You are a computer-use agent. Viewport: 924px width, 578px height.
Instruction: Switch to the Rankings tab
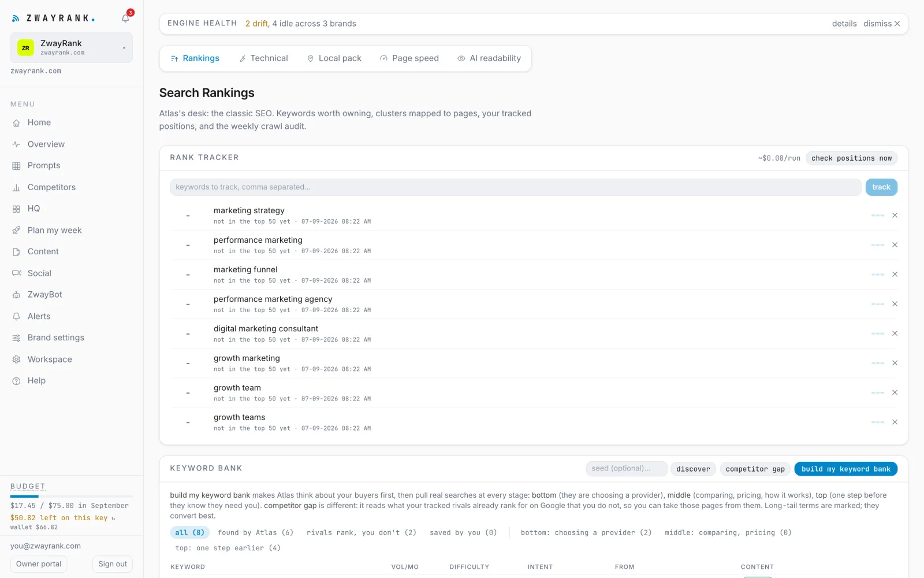(x=195, y=58)
